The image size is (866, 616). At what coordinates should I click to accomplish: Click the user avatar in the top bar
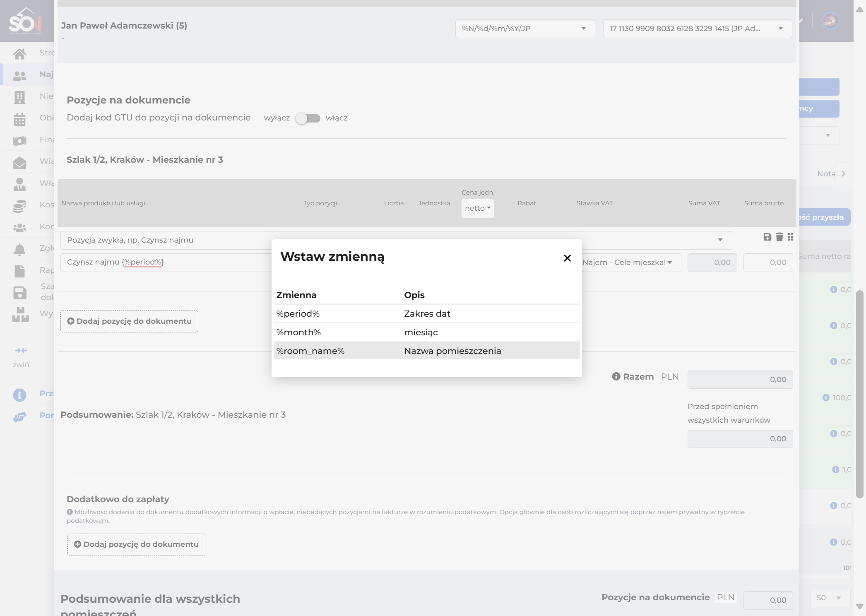point(830,21)
